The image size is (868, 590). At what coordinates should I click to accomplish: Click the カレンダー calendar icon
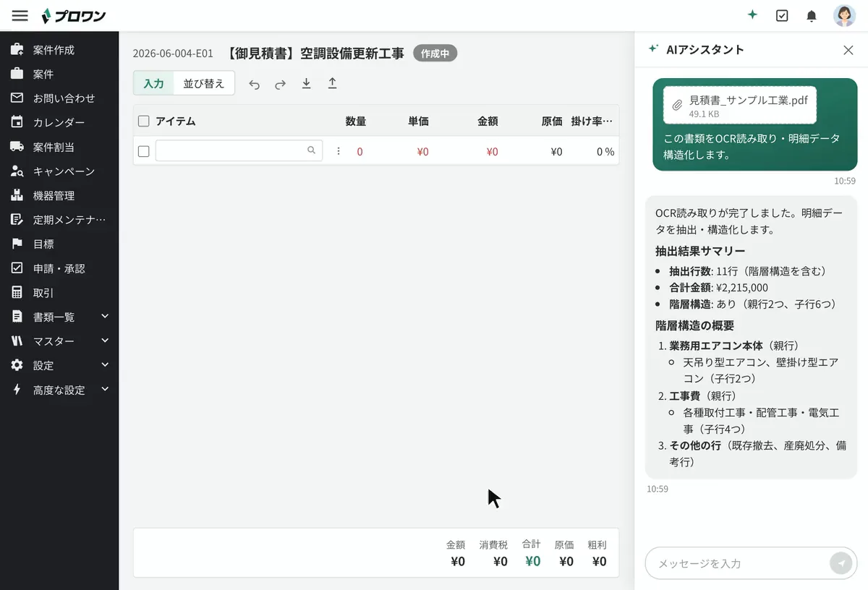tap(17, 122)
